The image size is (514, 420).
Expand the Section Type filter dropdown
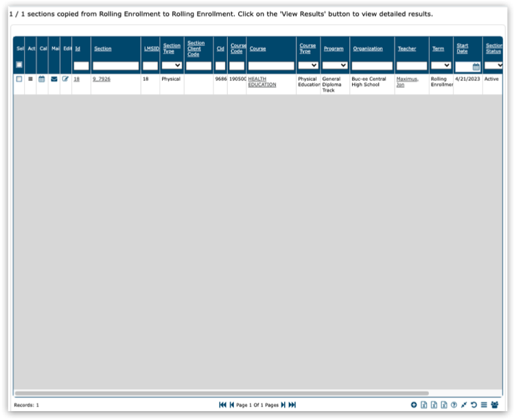[172, 66]
